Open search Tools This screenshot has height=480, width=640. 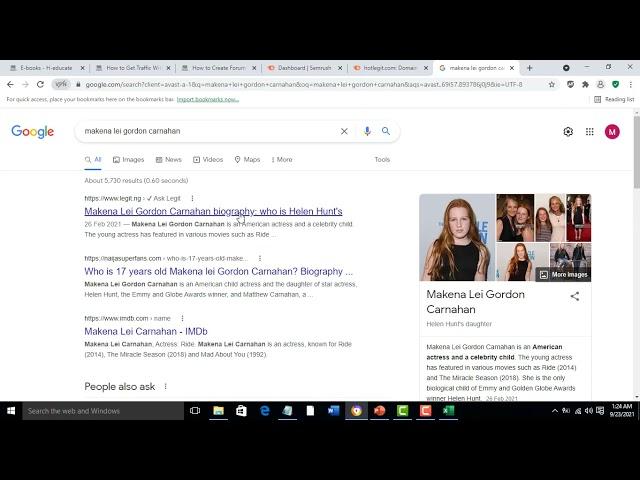coord(382,160)
